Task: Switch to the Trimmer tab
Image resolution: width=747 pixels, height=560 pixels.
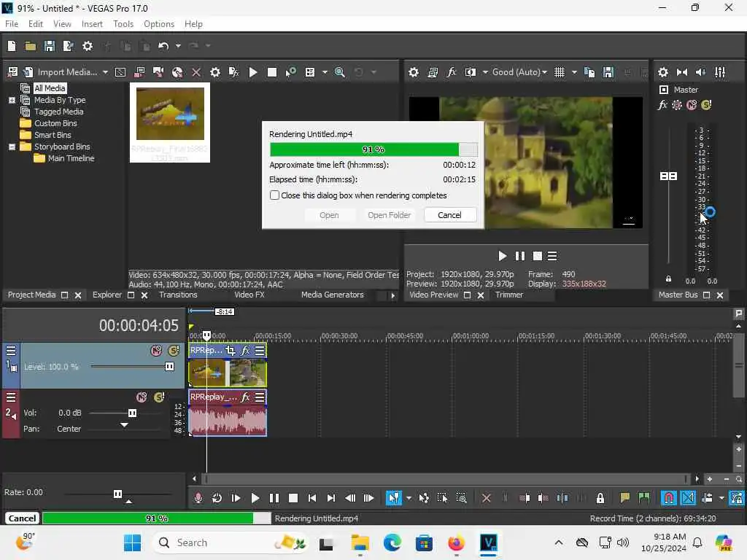Action: (x=508, y=295)
